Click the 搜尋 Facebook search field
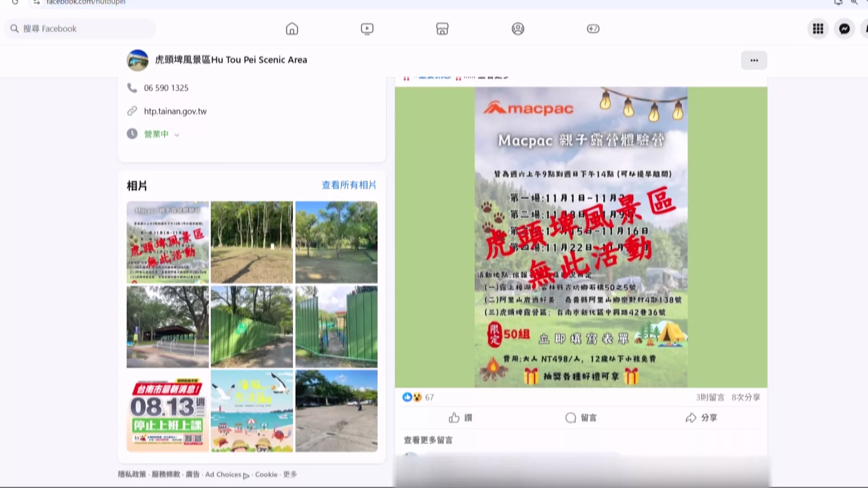 81,29
